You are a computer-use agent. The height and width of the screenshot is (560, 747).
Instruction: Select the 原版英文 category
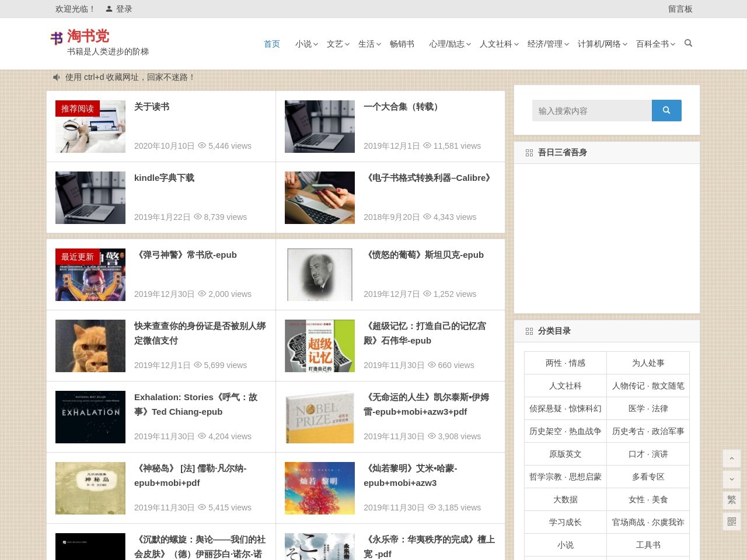tap(566, 454)
